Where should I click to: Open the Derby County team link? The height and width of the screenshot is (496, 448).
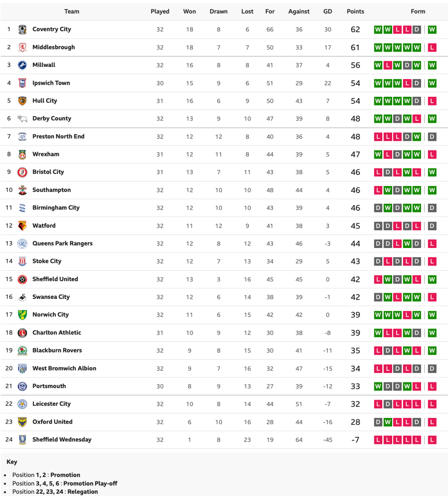pos(52,118)
